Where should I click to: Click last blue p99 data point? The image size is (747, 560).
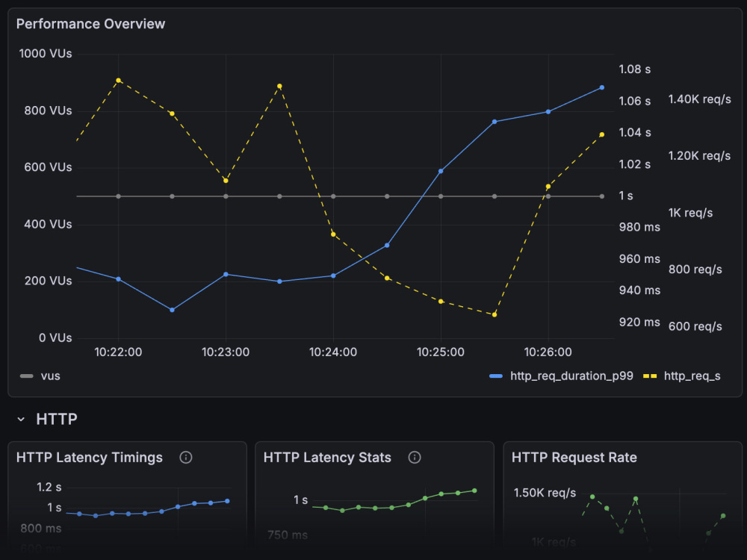pos(602,87)
